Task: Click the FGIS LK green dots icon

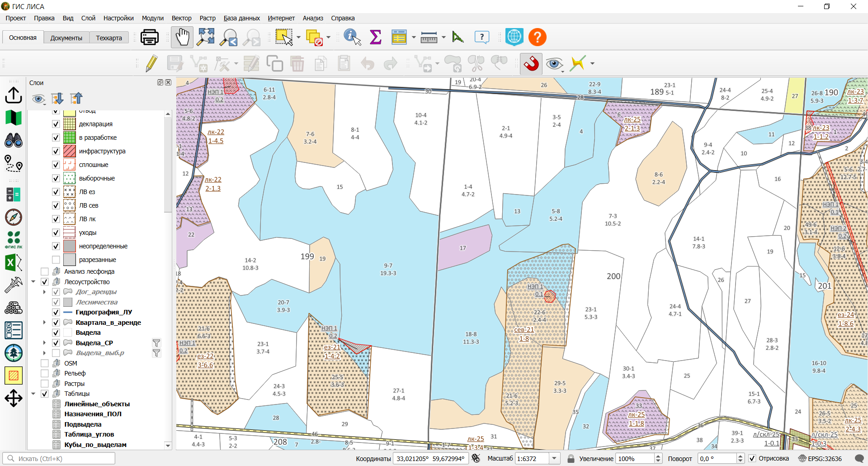Action: 14,240
